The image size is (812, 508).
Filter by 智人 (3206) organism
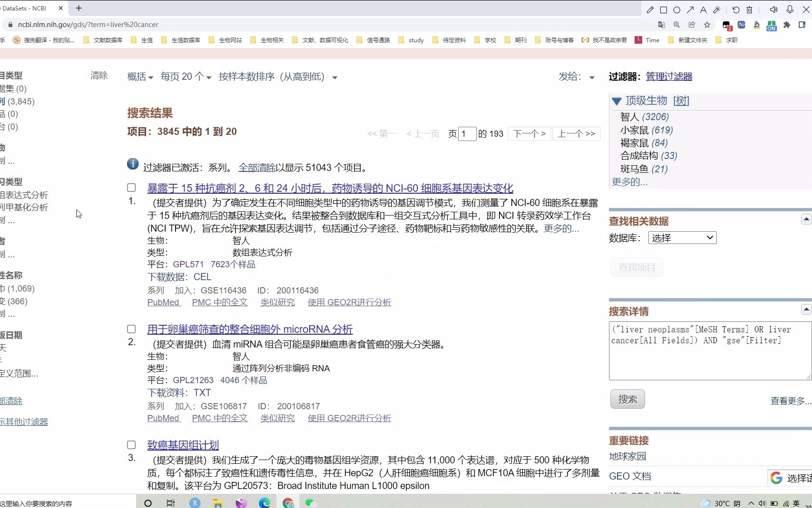click(x=645, y=117)
